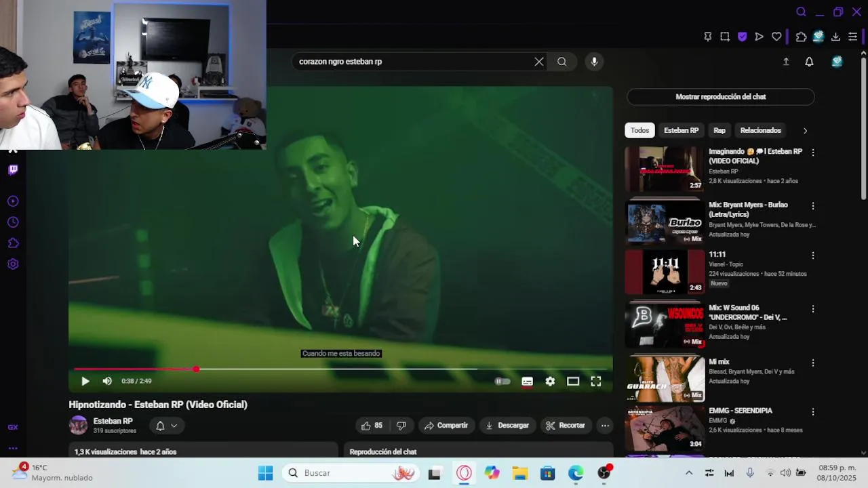
Task: Clear the YouTube search box text
Action: 539,62
